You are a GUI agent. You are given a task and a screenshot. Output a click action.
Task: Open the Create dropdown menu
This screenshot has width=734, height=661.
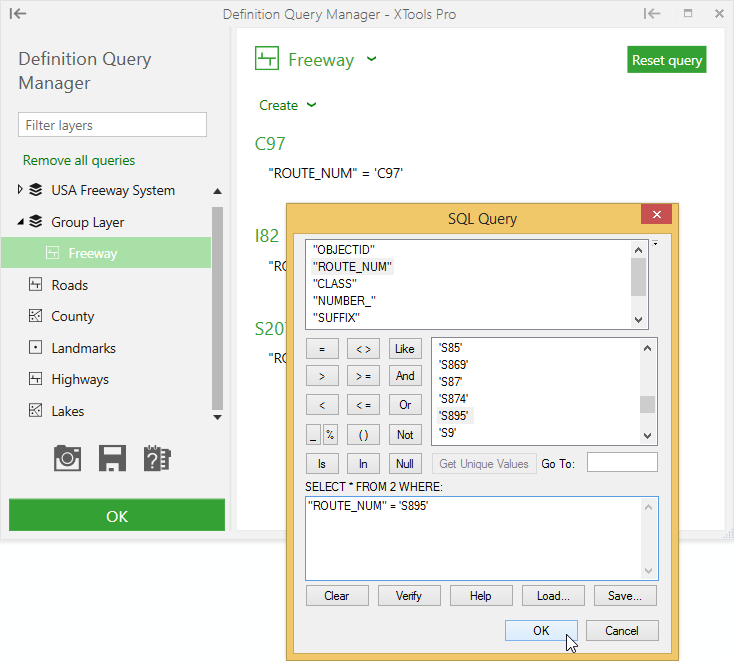pyautogui.click(x=287, y=105)
